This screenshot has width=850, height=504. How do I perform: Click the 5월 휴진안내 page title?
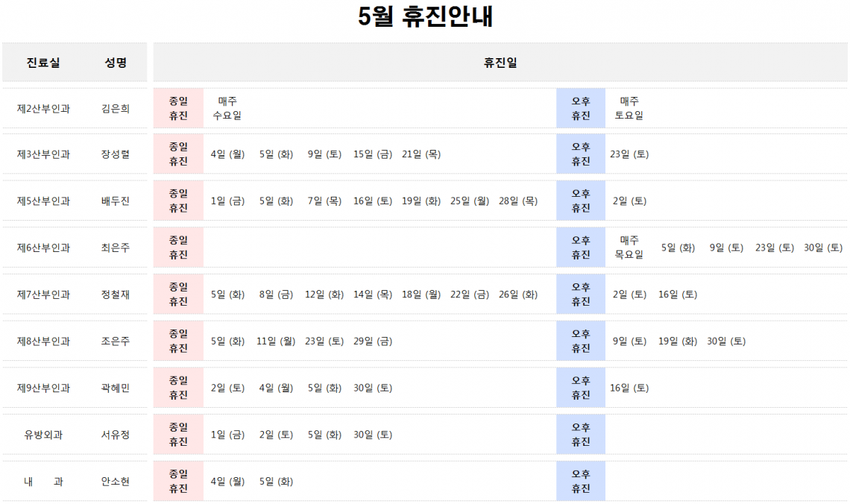425,18
